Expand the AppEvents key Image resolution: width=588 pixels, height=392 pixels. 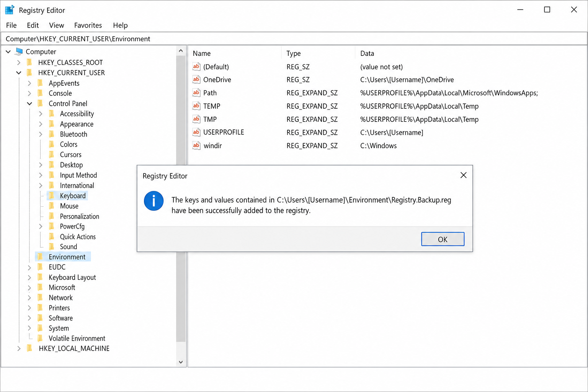pyautogui.click(x=29, y=83)
